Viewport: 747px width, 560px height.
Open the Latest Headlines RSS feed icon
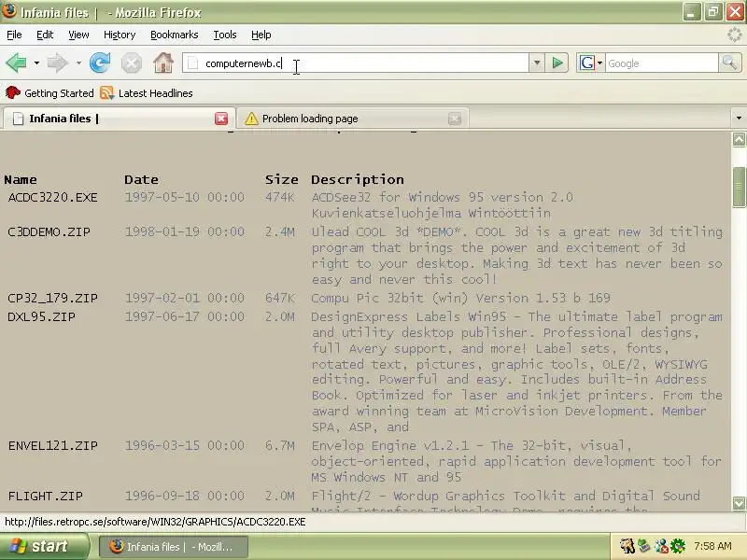tap(107, 92)
